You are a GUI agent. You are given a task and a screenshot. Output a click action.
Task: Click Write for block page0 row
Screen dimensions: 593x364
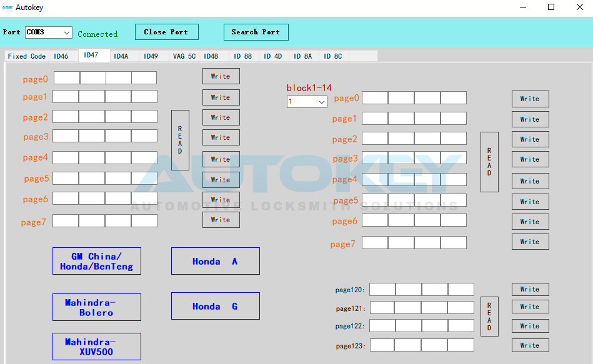531,99
